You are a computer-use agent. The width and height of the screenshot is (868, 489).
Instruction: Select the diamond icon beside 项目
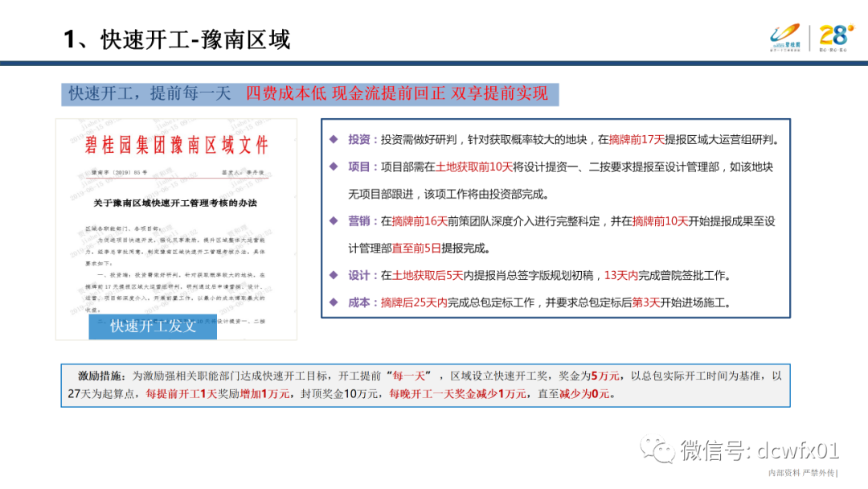(x=333, y=166)
